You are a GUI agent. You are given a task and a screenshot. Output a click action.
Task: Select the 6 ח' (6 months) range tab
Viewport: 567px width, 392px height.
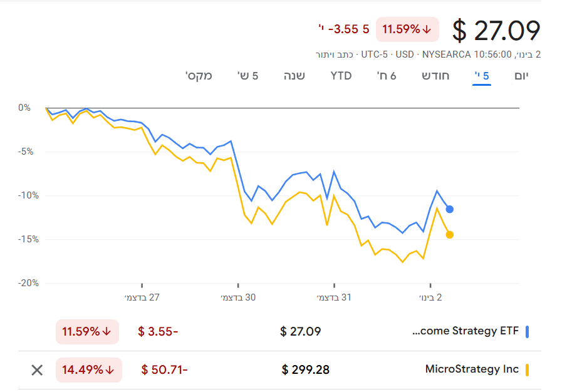point(386,76)
